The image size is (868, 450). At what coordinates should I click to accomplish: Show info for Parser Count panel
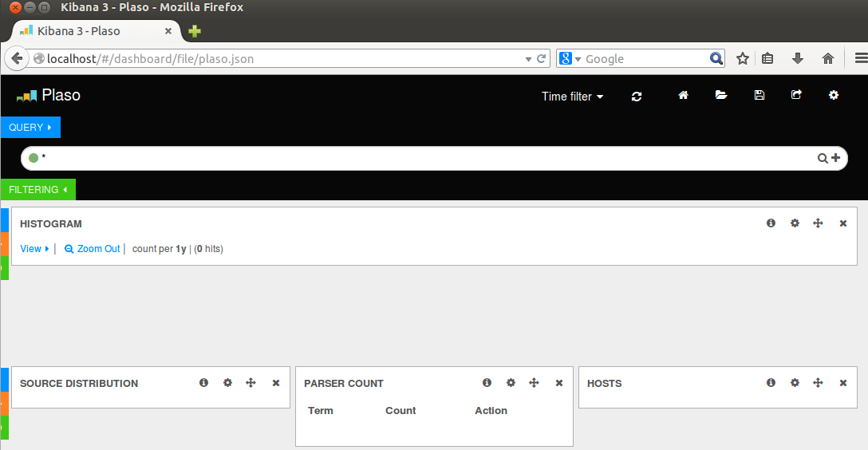[487, 382]
